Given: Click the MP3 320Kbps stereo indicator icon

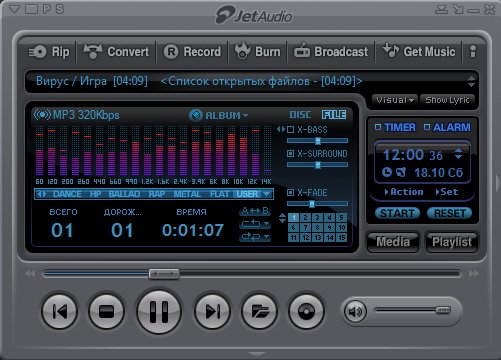Looking at the screenshot, I should [42, 115].
